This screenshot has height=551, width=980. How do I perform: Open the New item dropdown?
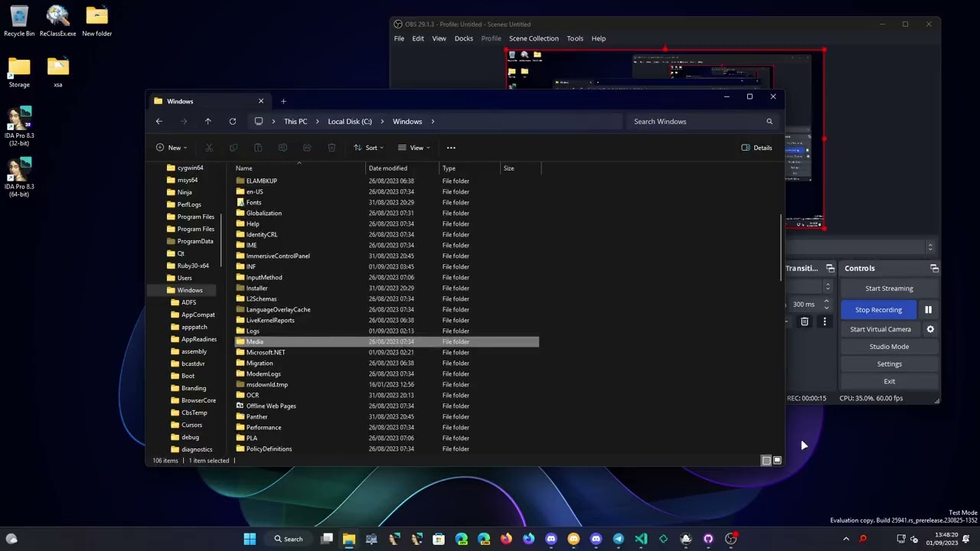point(172,148)
